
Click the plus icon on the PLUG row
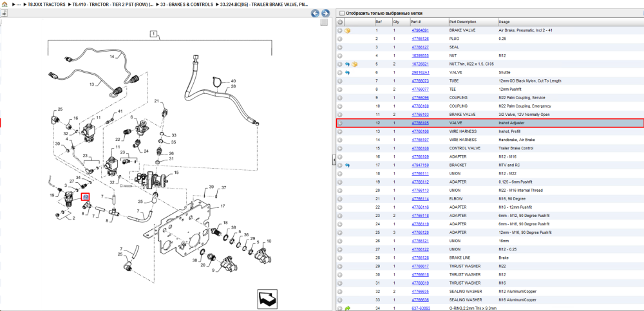[x=340, y=39]
